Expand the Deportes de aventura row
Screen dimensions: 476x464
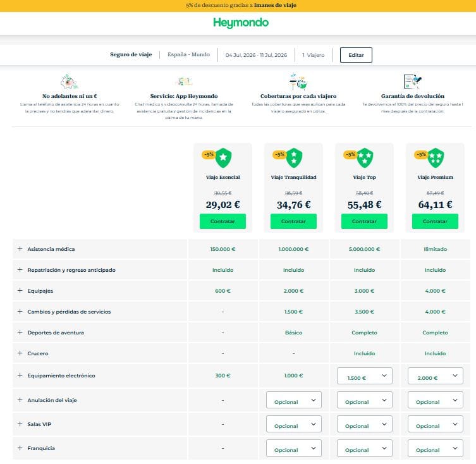20,333
